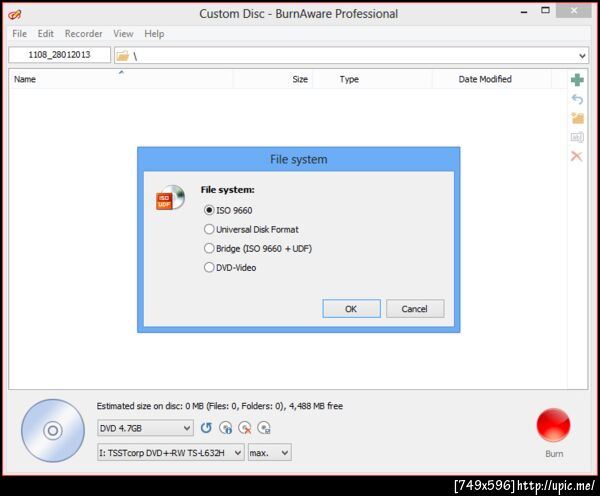This screenshot has width=600, height=496.
Task: Click the open folder icon in path bar
Action: 122,56
